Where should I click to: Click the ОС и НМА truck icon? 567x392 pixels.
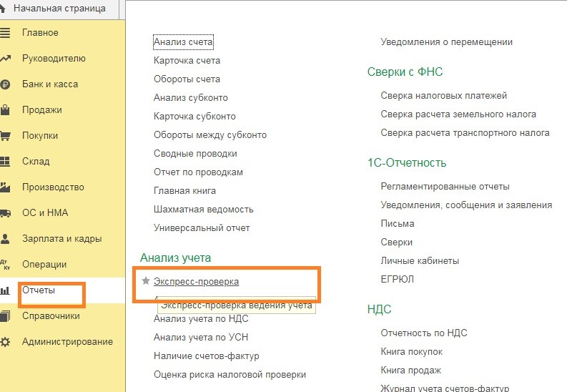pyautogui.click(x=5, y=213)
